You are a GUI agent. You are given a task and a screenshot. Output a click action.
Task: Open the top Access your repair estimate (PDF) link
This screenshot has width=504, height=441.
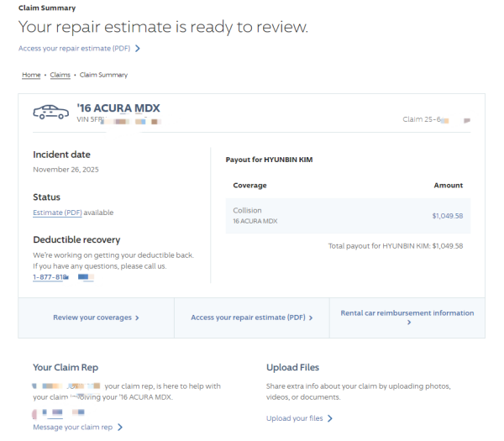tap(74, 49)
